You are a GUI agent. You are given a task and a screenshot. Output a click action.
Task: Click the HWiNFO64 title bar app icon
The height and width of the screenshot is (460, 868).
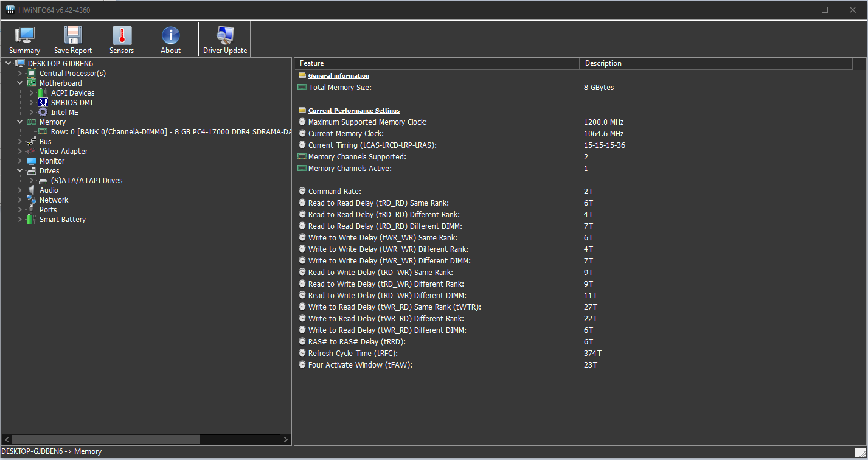pyautogui.click(x=10, y=10)
